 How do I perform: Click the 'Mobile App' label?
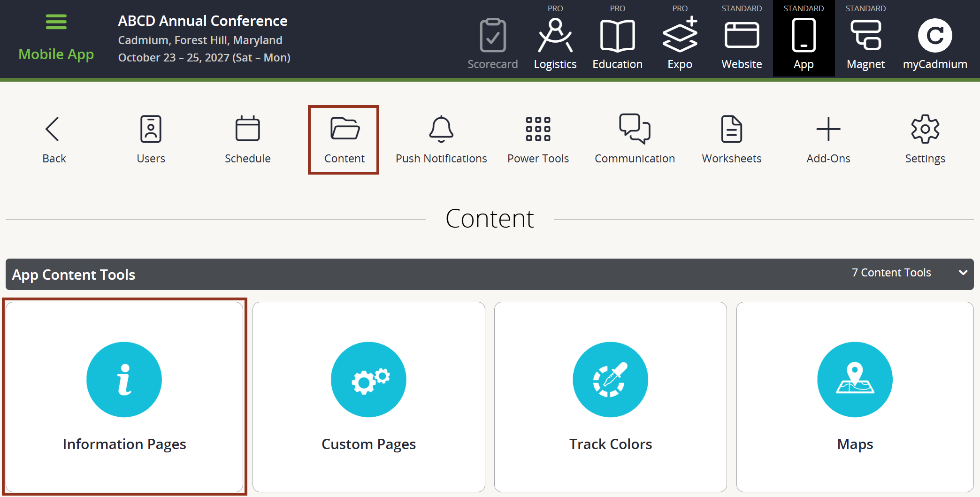point(56,54)
